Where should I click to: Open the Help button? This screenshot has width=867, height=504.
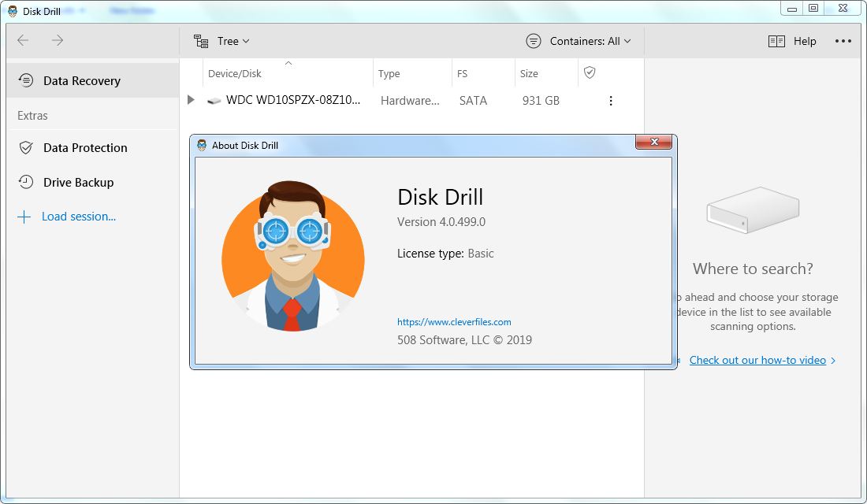coord(793,41)
